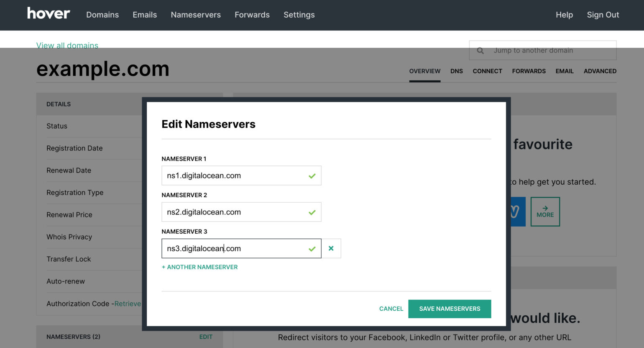The image size is (644, 348).
Task: Switch to the FORWARDS tab
Action: (529, 71)
